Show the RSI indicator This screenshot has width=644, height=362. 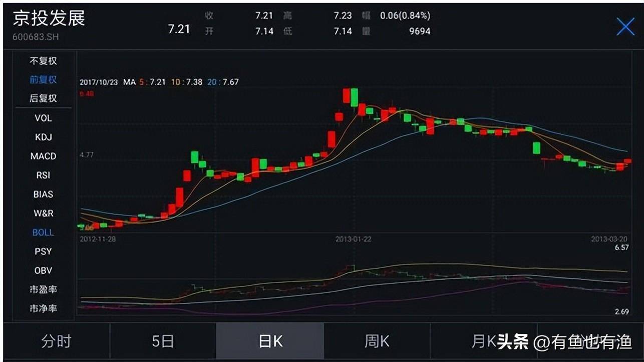coord(43,175)
